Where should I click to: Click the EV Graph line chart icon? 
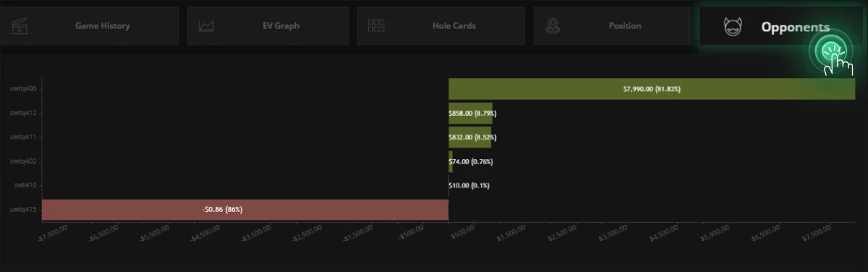(x=206, y=27)
